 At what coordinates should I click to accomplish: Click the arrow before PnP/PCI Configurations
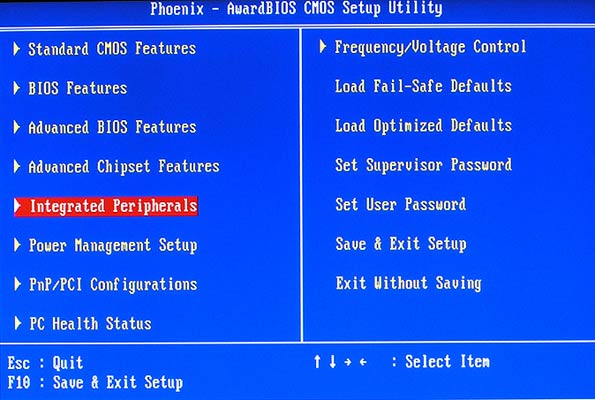(17, 284)
